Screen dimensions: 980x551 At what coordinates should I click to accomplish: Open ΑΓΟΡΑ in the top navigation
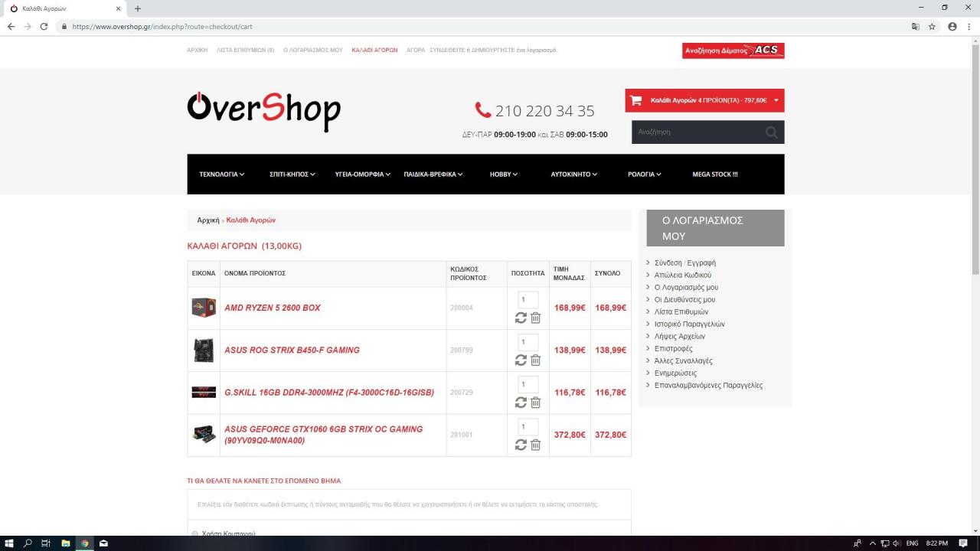(416, 50)
